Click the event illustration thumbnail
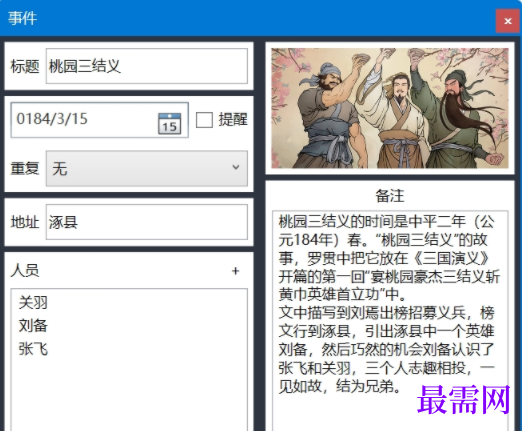 coord(390,108)
